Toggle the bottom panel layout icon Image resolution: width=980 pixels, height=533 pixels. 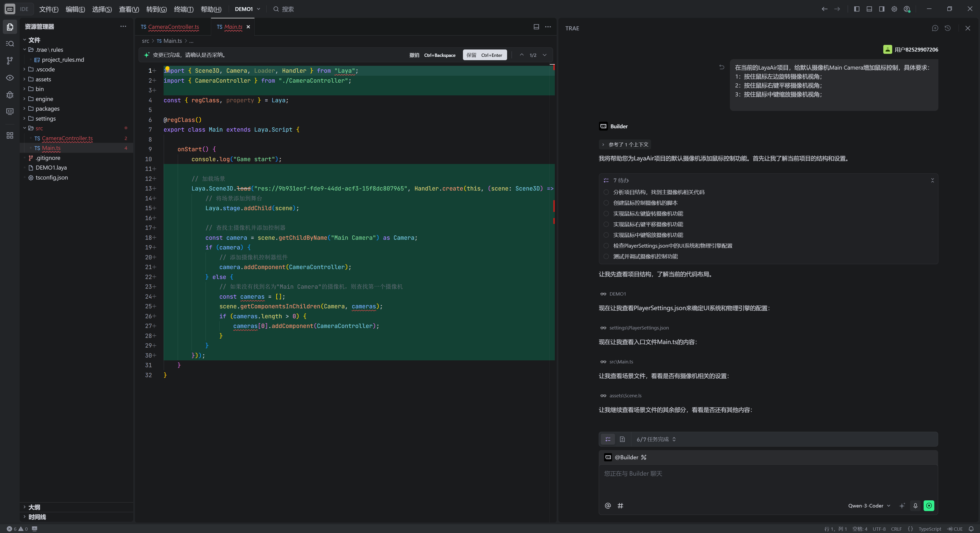tap(869, 9)
